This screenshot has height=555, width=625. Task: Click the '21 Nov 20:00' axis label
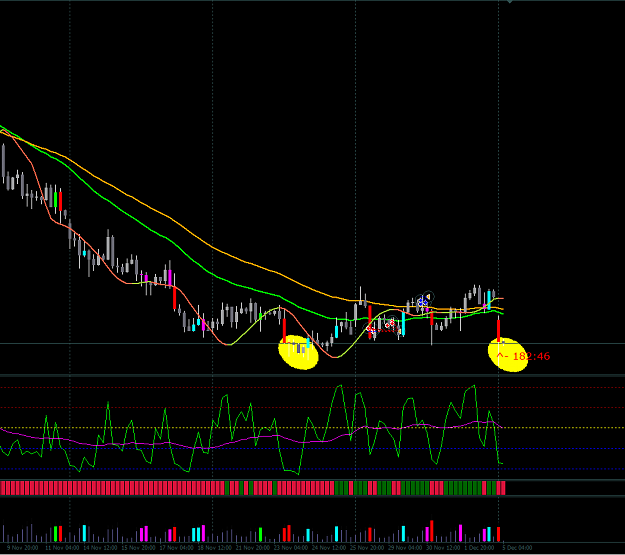(x=253, y=548)
